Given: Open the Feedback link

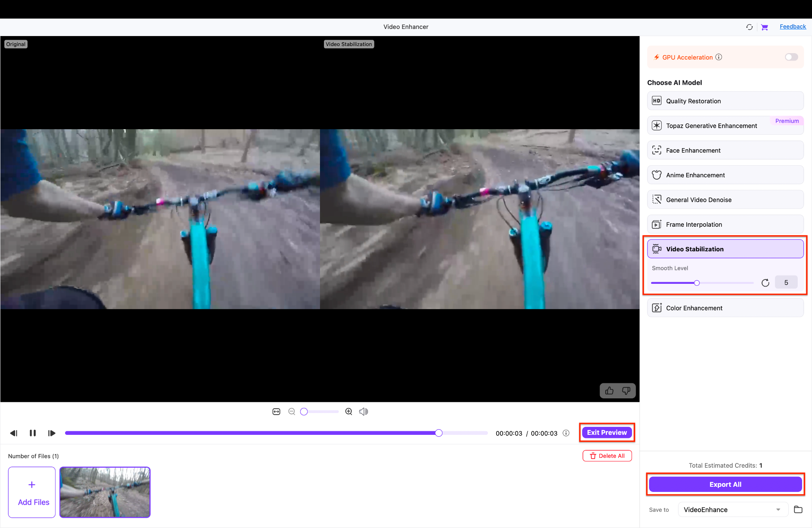Looking at the screenshot, I should [x=793, y=27].
